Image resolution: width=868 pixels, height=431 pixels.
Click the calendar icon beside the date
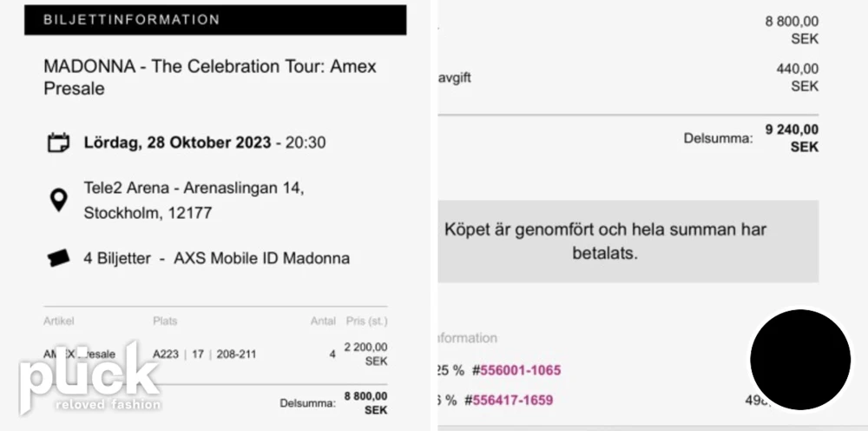tap(58, 143)
